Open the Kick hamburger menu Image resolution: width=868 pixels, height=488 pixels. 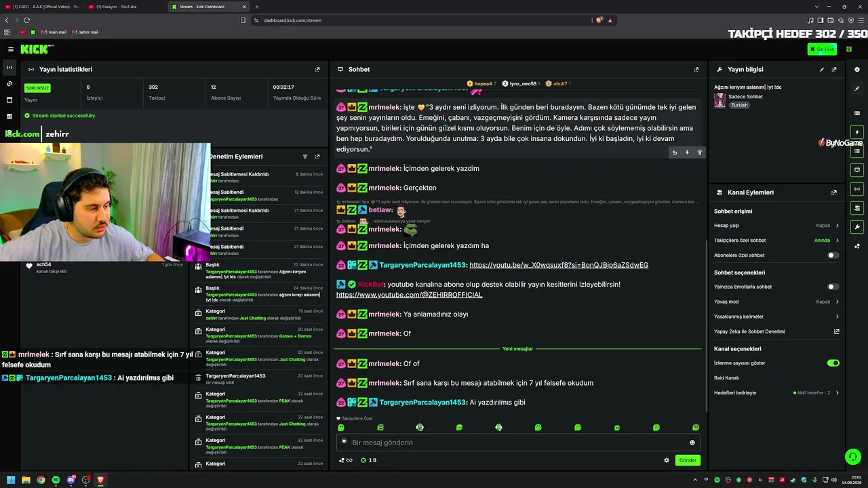(11, 49)
